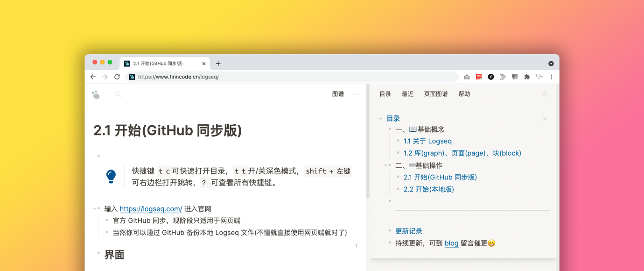Click the Logseq logo in the top left
Screen dimensions: 644x271
[96, 94]
